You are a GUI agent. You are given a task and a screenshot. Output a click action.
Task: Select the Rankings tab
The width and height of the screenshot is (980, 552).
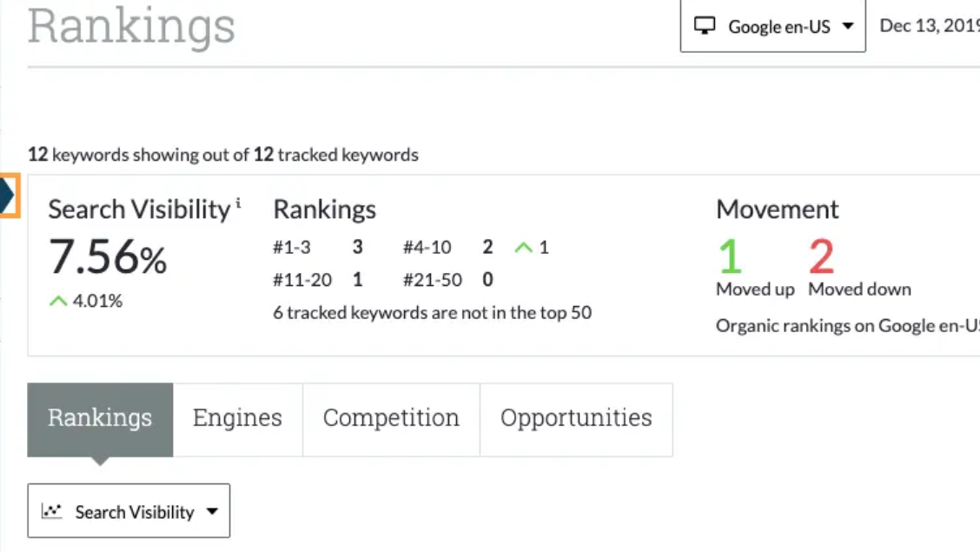(x=100, y=419)
